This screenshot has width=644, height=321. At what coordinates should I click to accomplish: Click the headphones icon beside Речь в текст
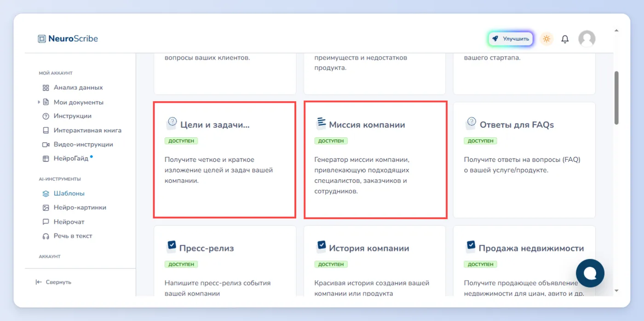pyautogui.click(x=46, y=236)
